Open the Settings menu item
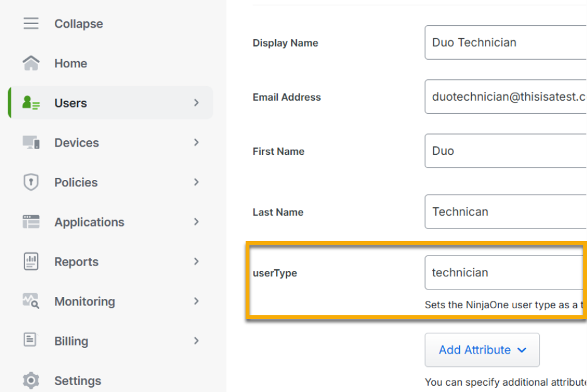This screenshot has width=587, height=392. 77,381
